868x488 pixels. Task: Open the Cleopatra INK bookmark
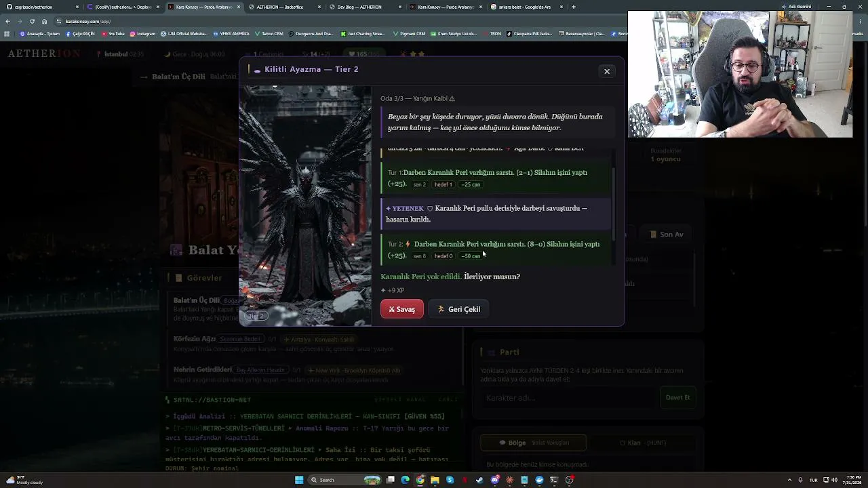pos(530,33)
